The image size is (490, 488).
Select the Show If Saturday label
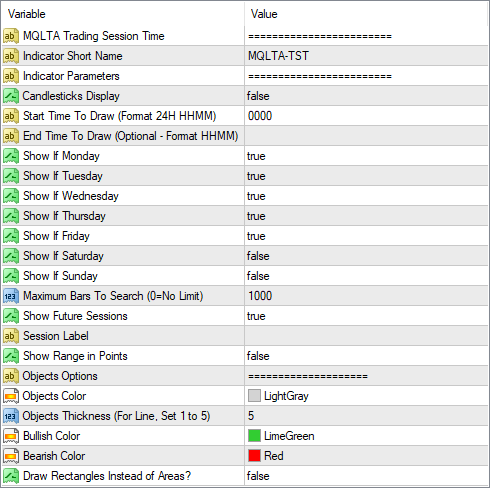point(63,256)
